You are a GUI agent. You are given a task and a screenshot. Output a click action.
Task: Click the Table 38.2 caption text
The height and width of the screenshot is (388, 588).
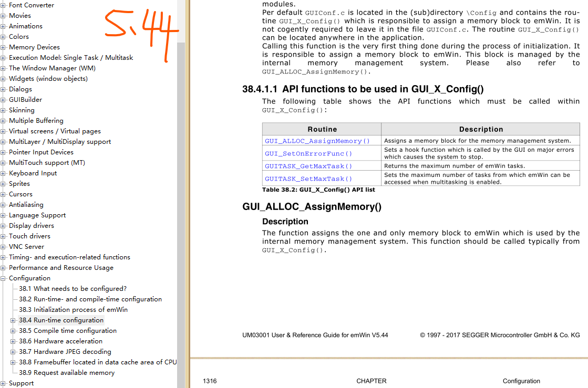pyautogui.click(x=318, y=190)
